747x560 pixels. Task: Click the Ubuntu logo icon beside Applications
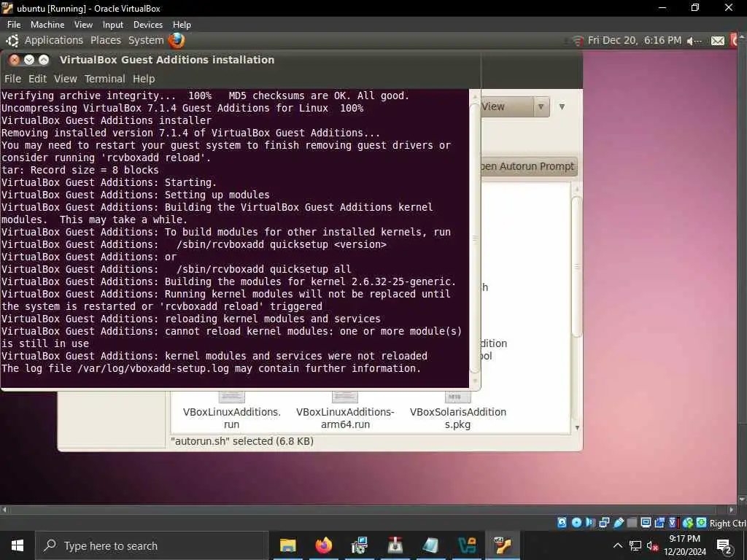12,41
